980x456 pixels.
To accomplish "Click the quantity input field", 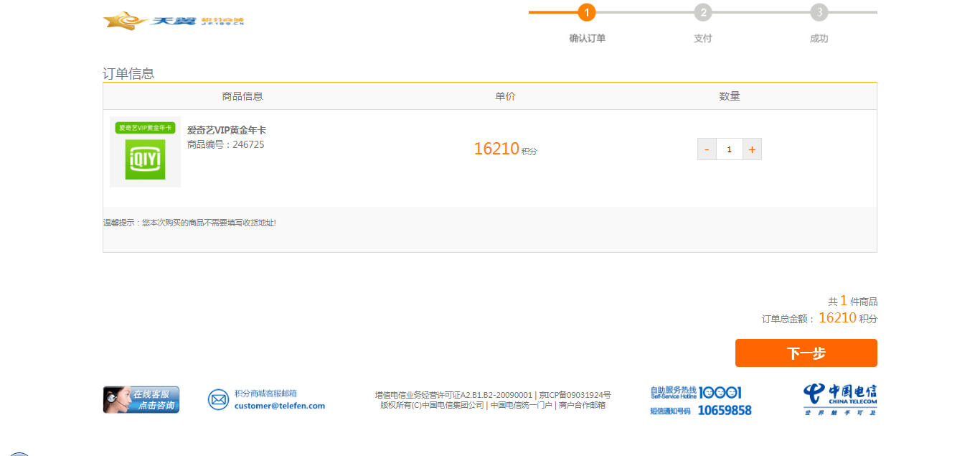I will pyautogui.click(x=729, y=149).
